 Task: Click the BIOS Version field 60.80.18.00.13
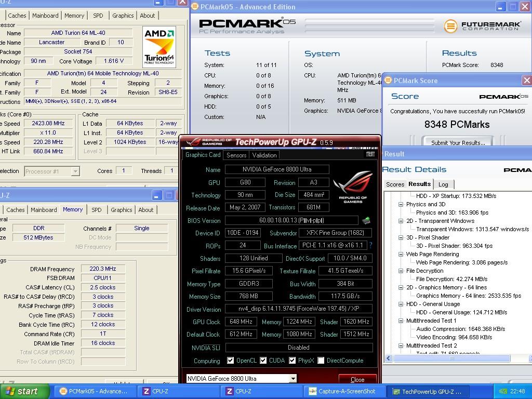point(291,220)
